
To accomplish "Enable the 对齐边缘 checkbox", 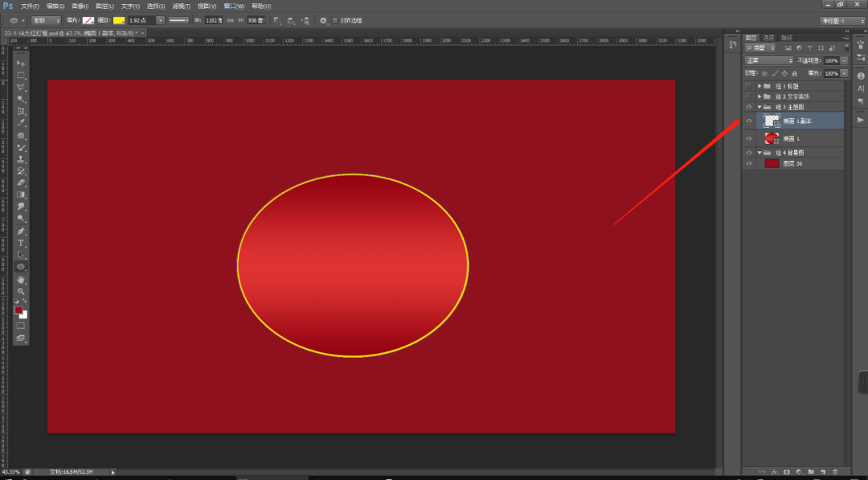I will click(x=335, y=20).
